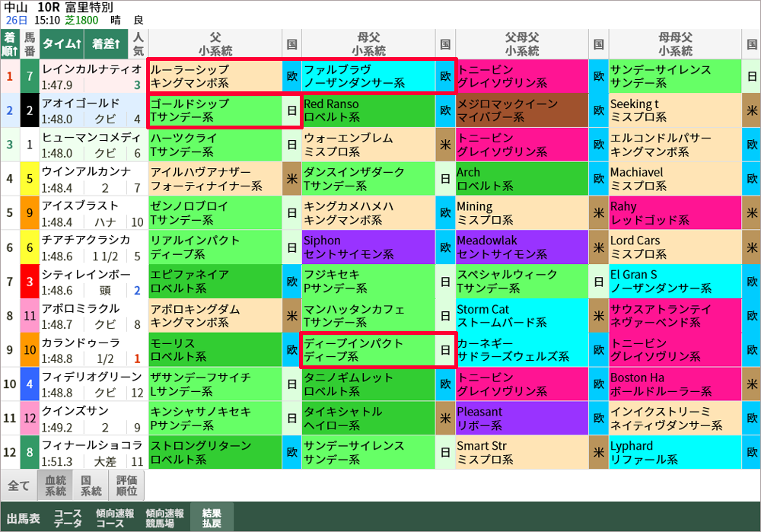
Task: Click Storm Cat cell
Action: [x=522, y=316]
